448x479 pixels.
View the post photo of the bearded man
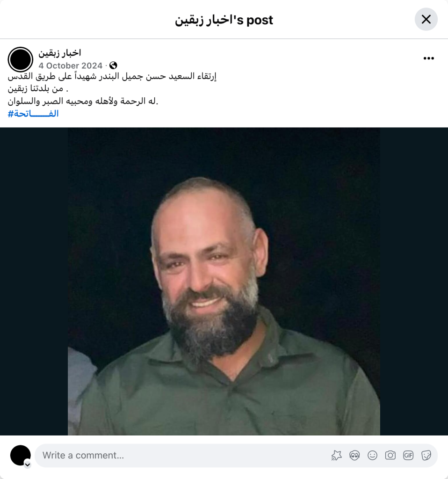tap(224, 281)
